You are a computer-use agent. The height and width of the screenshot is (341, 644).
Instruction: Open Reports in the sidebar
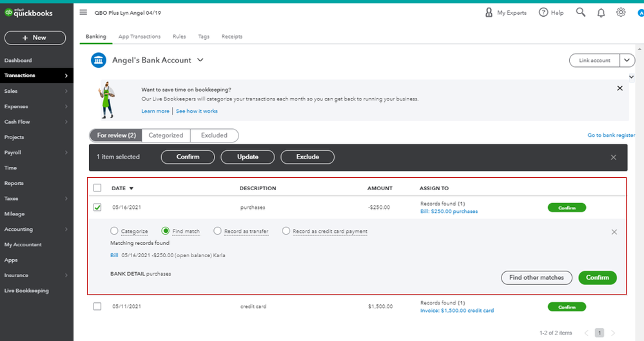[x=14, y=183]
